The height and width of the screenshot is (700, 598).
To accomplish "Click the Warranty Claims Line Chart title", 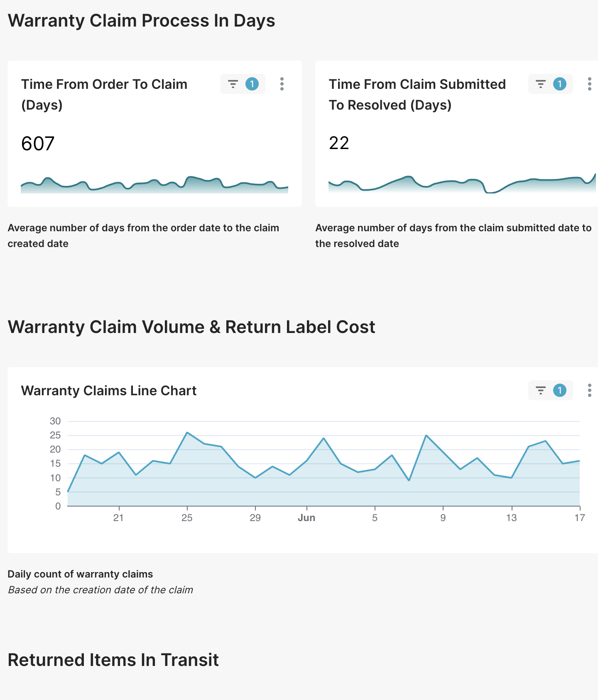I will 109,391.
